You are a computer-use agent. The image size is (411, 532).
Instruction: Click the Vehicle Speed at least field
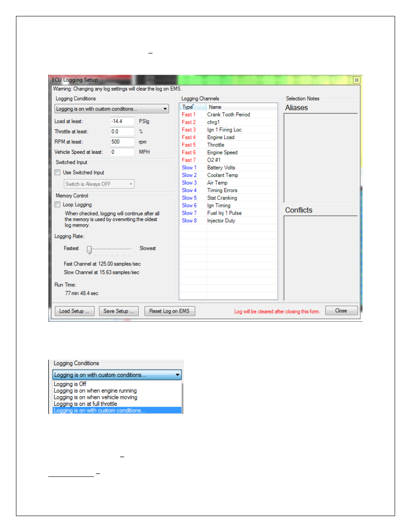(122, 152)
